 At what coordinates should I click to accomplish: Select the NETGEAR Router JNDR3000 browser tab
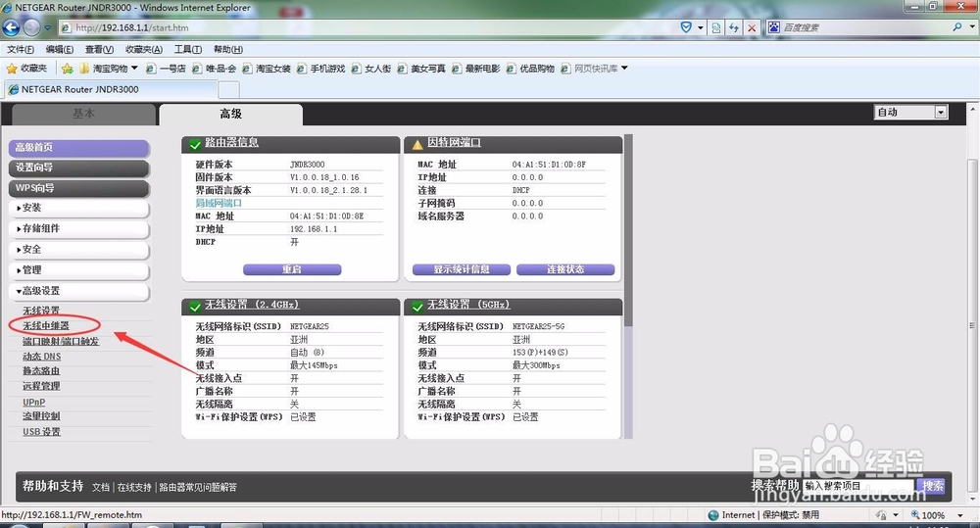[x=112, y=89]
